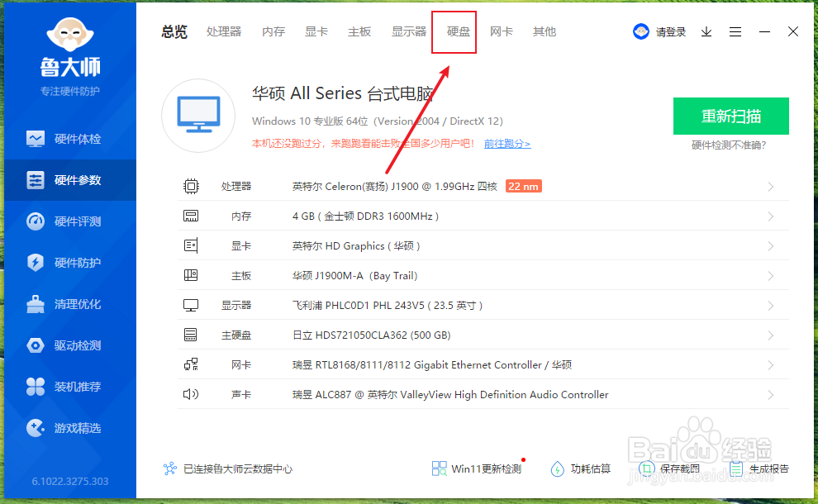Open 硬件体检 in the sidebar
Screen dimensions: 818x504
pos(70,139)
